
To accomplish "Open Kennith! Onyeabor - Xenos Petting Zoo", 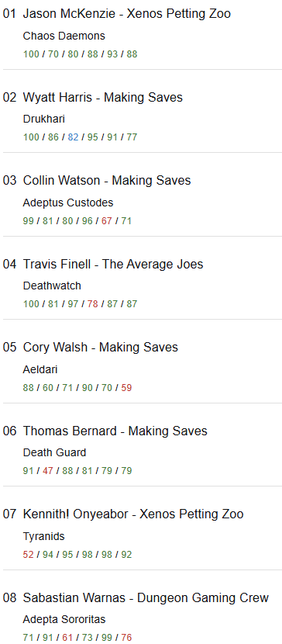I will 133,514.
